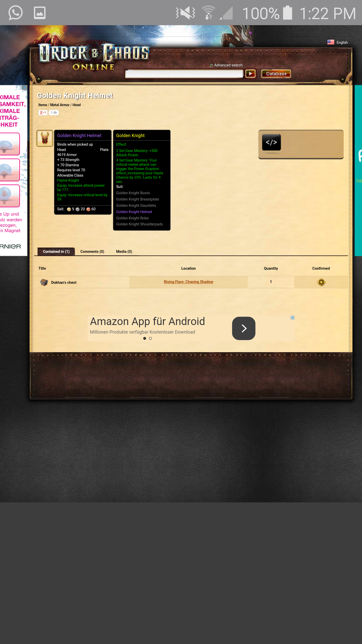The height and width of the screenshot is (644, 362).
Task: Open the English language selector
Action: click(338, 43)
